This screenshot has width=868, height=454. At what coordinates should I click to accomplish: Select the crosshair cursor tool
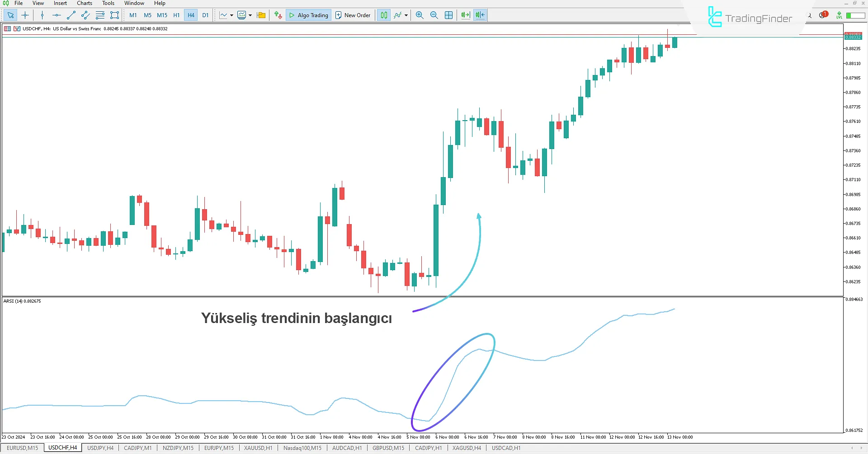(x=25, y=15)
